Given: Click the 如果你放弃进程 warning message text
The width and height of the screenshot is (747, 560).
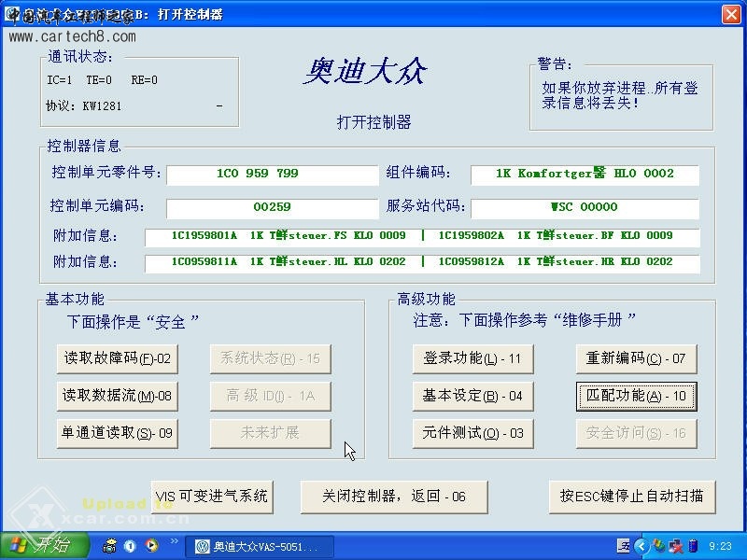Looking at the screenshot, I should coord(620,95).
